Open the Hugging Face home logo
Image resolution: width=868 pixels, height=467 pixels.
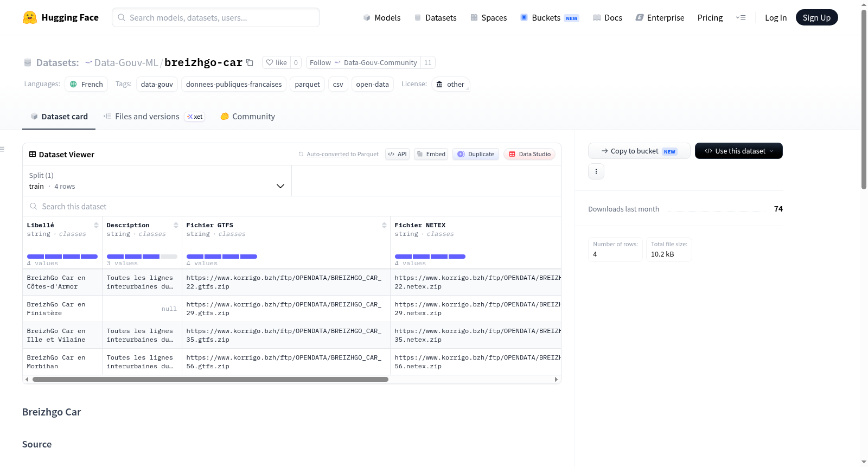pyautogui.click(x=60, y=17)
